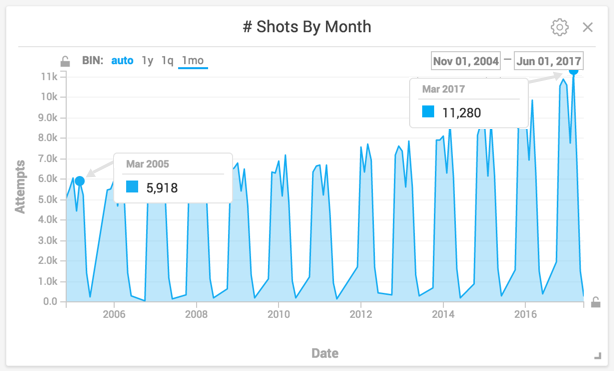Click the 2016 x-axis tick label
Screen dimensions: 614x371
525,314
